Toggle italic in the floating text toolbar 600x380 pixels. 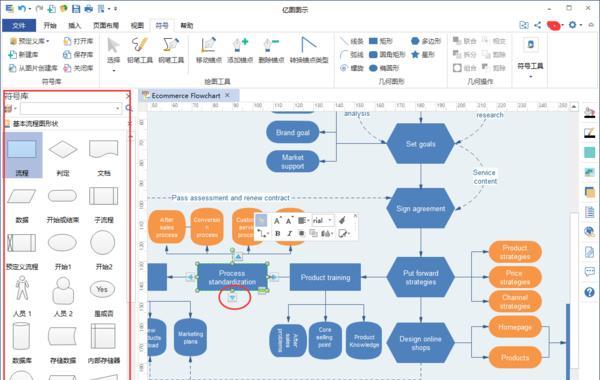tap(290, 233)
